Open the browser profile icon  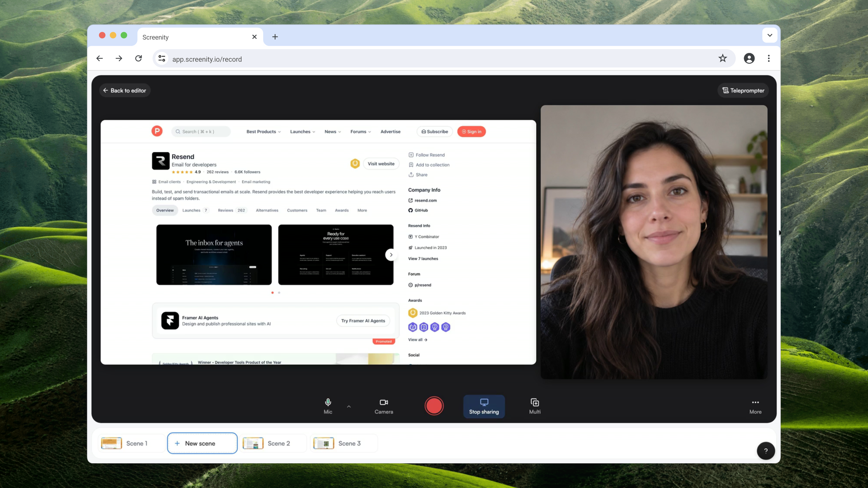[x=749, y=58]
